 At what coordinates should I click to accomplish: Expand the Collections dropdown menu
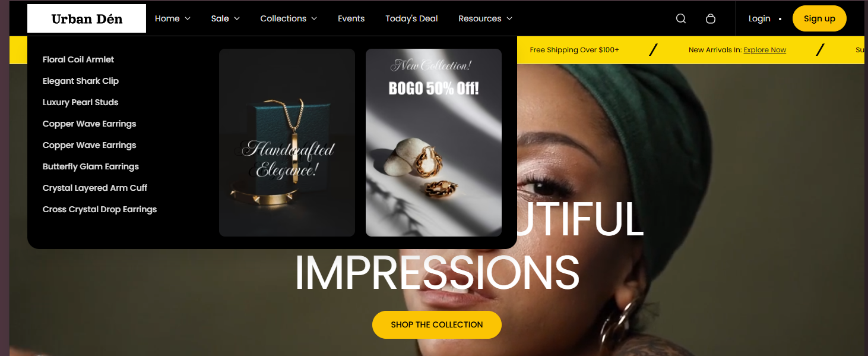point(289,18)
